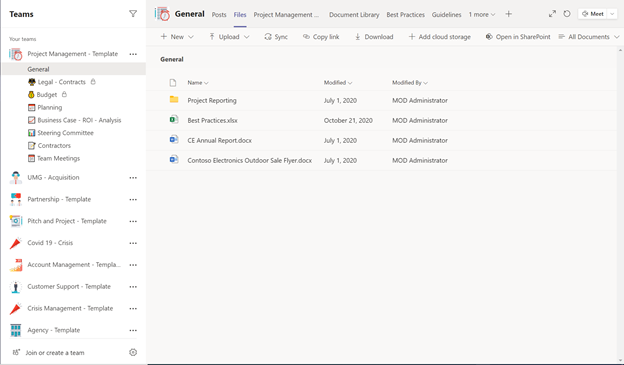Image resolution: width=624 pixels, height=365 pixels.
Task: Open the 1 more tabs dropdown
Action: [482, 15]
